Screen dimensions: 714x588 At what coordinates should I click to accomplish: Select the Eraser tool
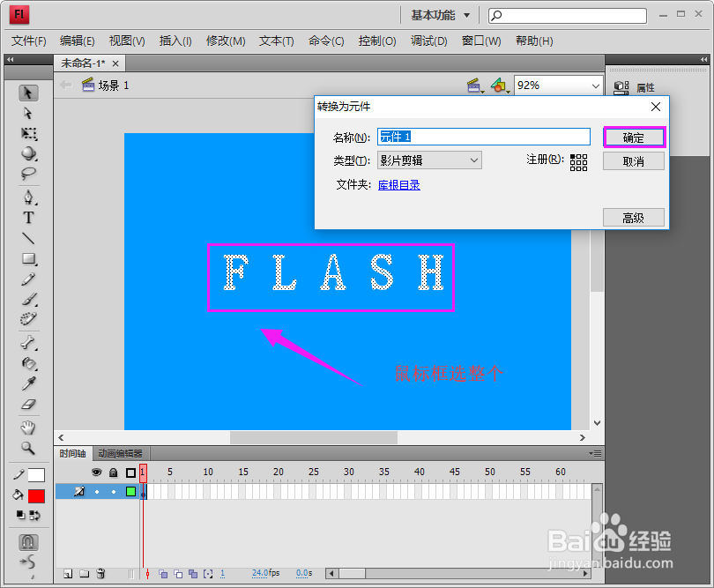(29, 404)
